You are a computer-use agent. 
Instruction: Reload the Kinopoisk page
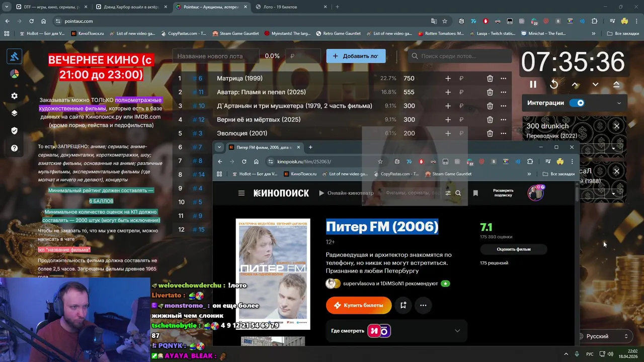click(244, 161)
